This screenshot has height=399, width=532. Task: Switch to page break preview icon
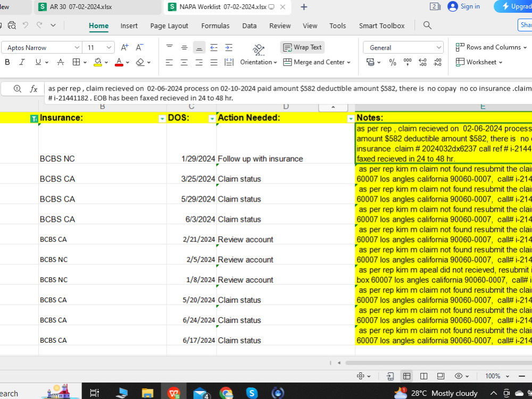point(423,376)
